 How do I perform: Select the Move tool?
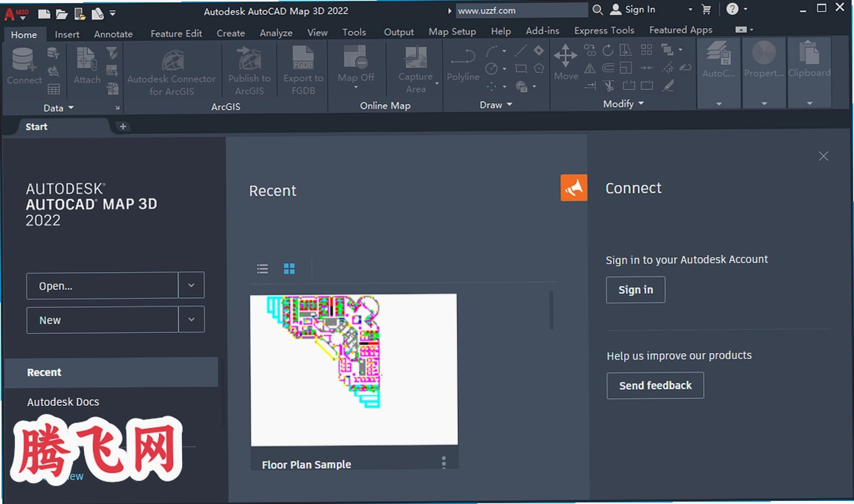(566, 62)
